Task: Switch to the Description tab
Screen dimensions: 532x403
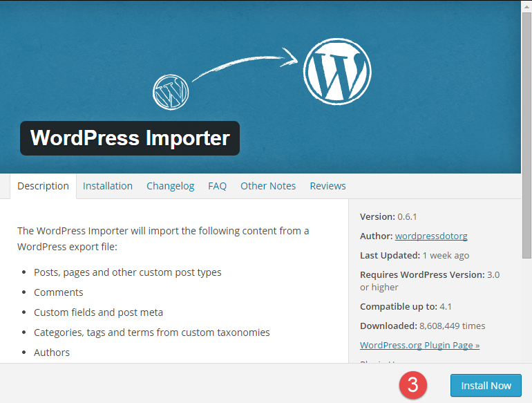Action: 43,186
